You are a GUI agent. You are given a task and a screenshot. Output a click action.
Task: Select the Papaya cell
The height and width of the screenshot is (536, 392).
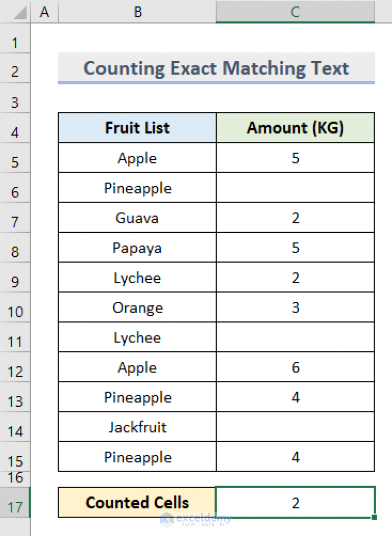137,248
